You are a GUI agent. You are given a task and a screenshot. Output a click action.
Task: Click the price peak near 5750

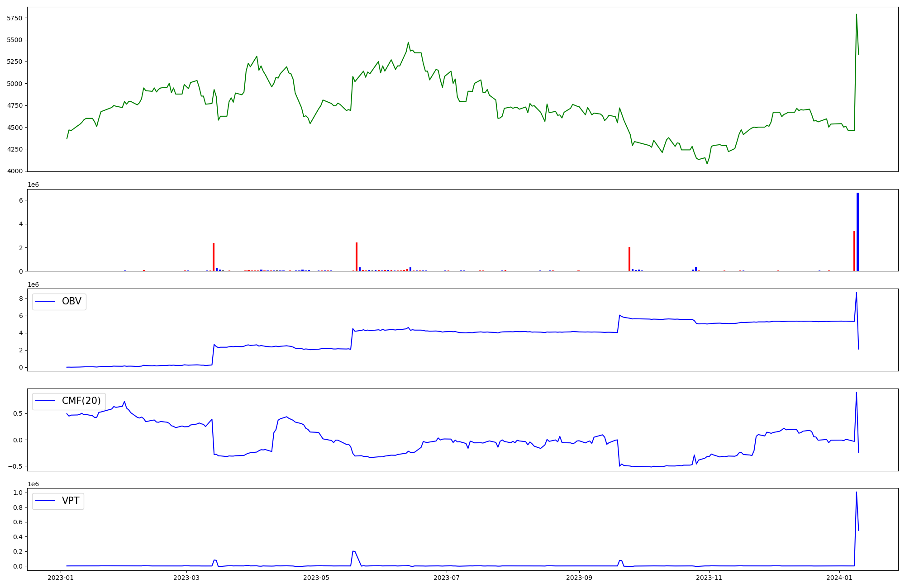856,15
